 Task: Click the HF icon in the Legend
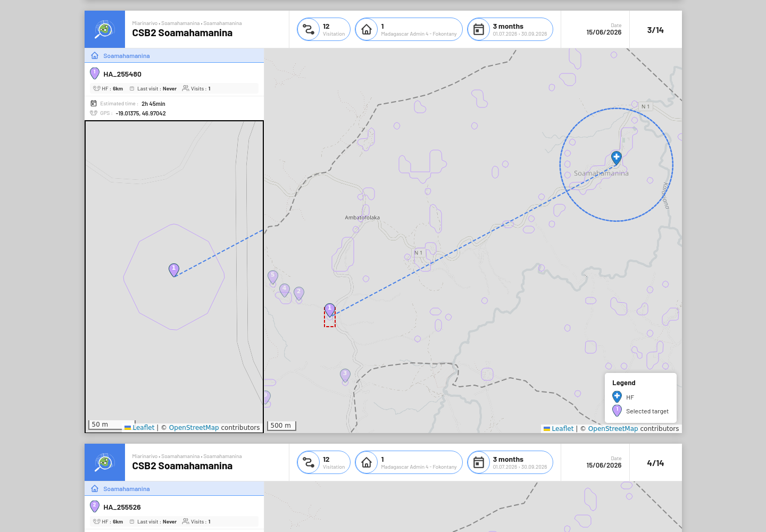pyautogui.click(x=617, y=397)
